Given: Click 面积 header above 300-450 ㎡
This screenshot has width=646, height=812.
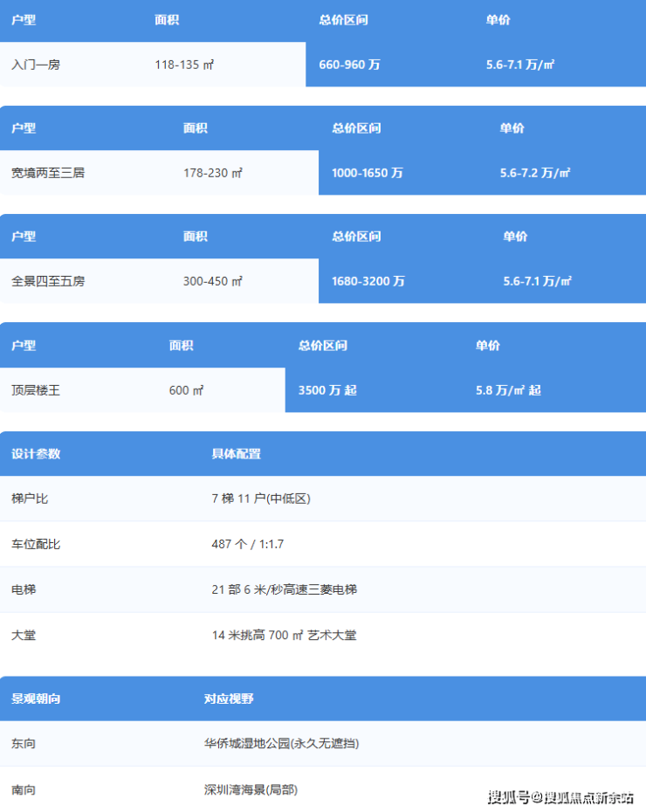Looking at the screenshot, I should 196,237.
